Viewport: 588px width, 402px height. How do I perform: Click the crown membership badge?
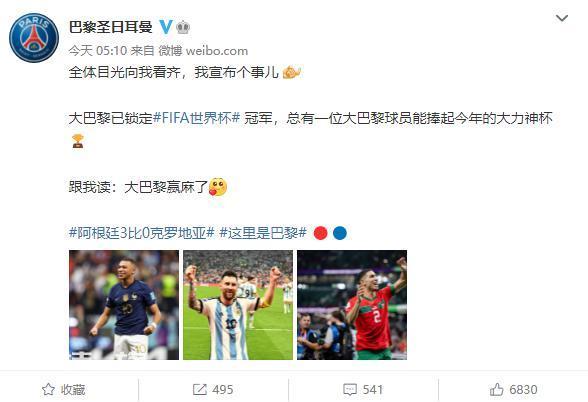click(183, 27)
